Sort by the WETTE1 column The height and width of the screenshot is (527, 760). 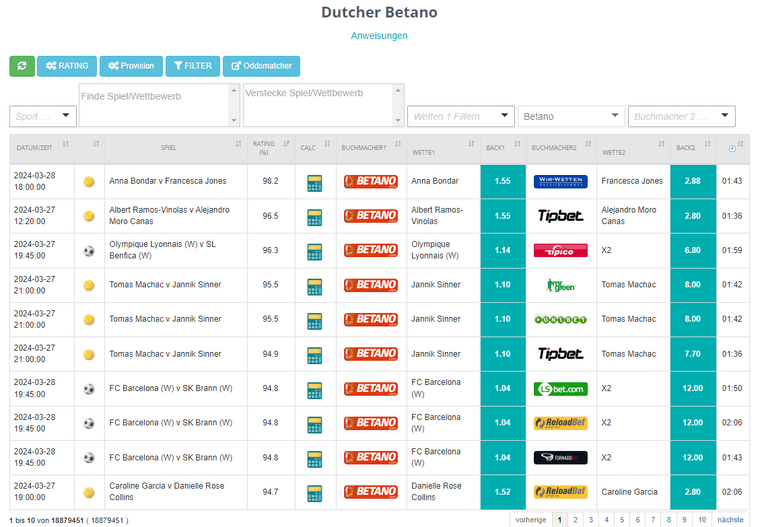point(443,148)
